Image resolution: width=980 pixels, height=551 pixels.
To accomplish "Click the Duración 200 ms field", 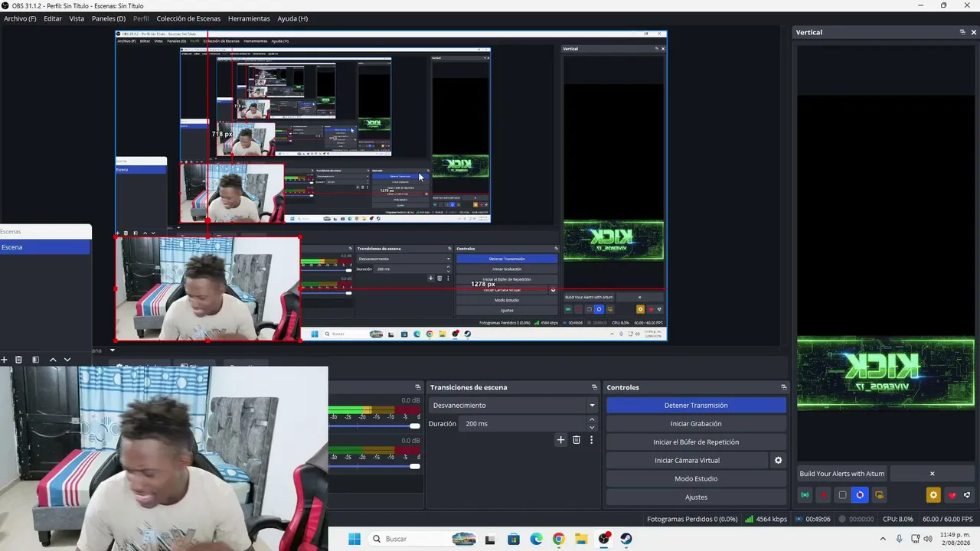I will [522, 424].
